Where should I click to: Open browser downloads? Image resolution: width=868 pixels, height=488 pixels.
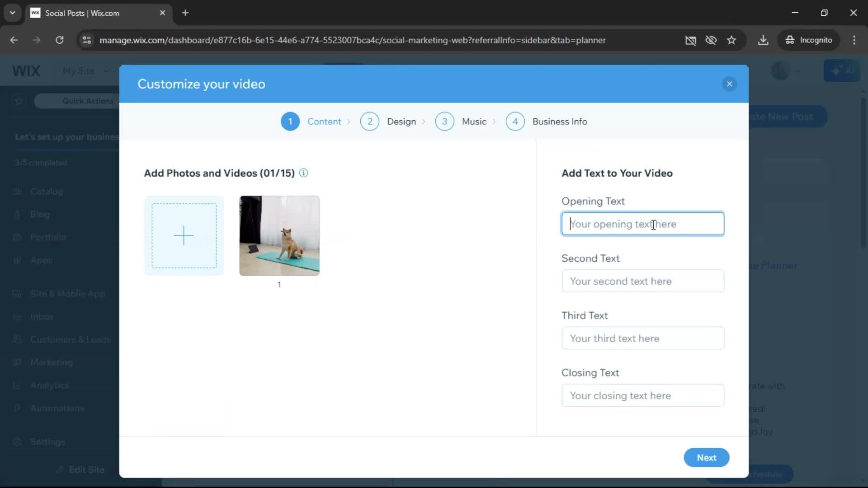point(763,40)
